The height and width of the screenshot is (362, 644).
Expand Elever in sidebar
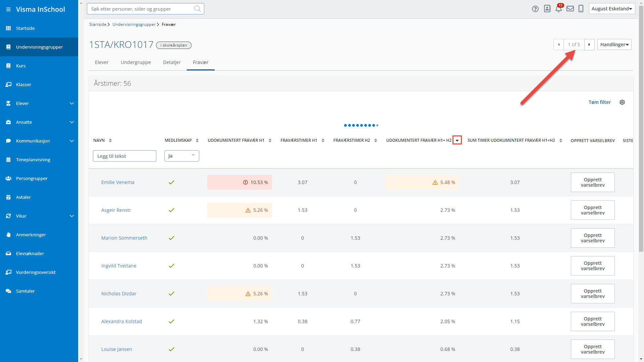tap(71, 103)
